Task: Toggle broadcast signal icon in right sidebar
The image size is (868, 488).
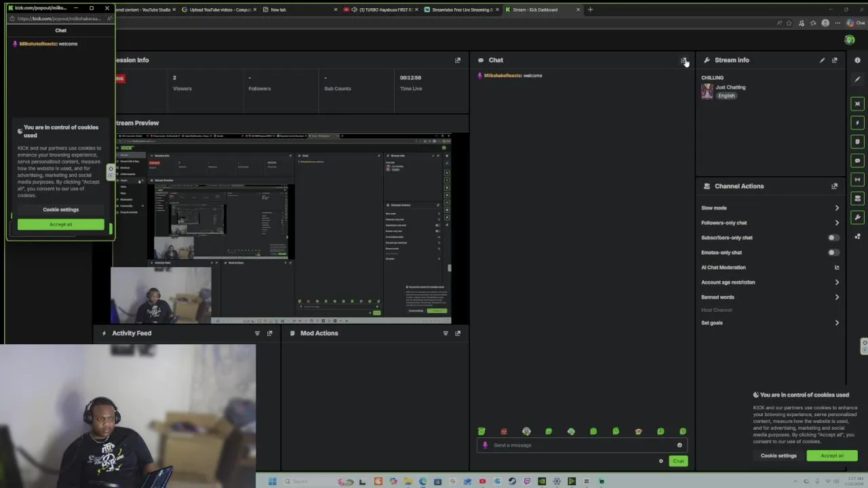Action: pyautogui.click(x=857, y=180)
